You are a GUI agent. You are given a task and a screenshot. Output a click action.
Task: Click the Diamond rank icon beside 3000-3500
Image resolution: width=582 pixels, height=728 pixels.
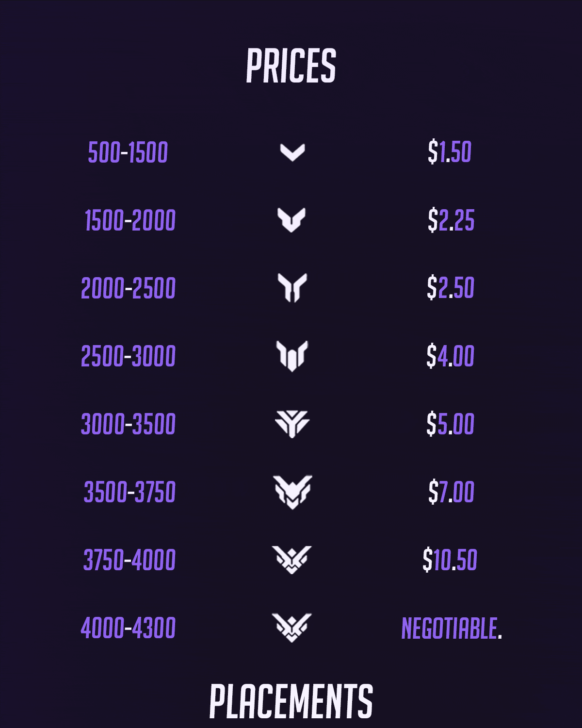(x=292, y=424)
